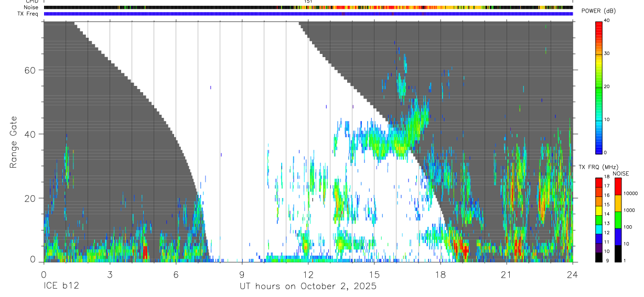Screen dimensions: 644x297
Task: Click the '6' UT hour tick label
Action: [x=176, y=274]
